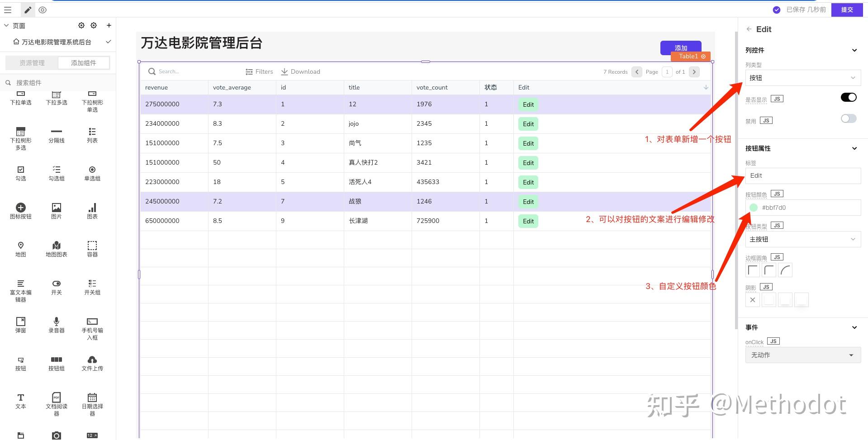868x440 pixels.
Task: Add the 地图 map widget
Action: 21,249
